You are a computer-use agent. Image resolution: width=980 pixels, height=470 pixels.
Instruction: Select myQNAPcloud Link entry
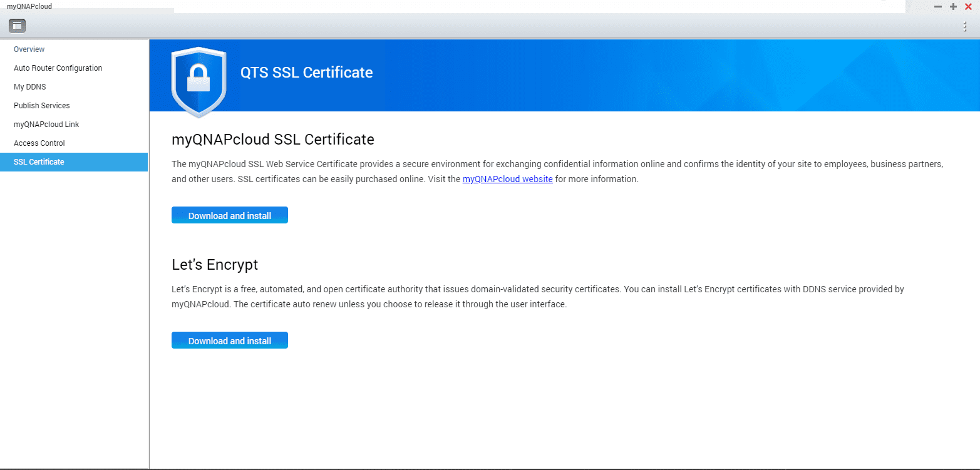[x=74, y=125]
